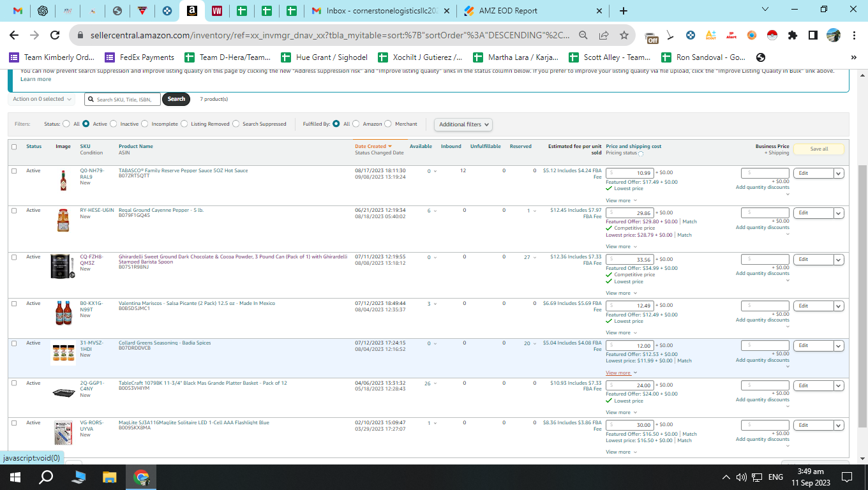The width and height of the screenshot is (868, 490).
Task: Open Chrome's three-dot menu
Action: tap(853, 35)
